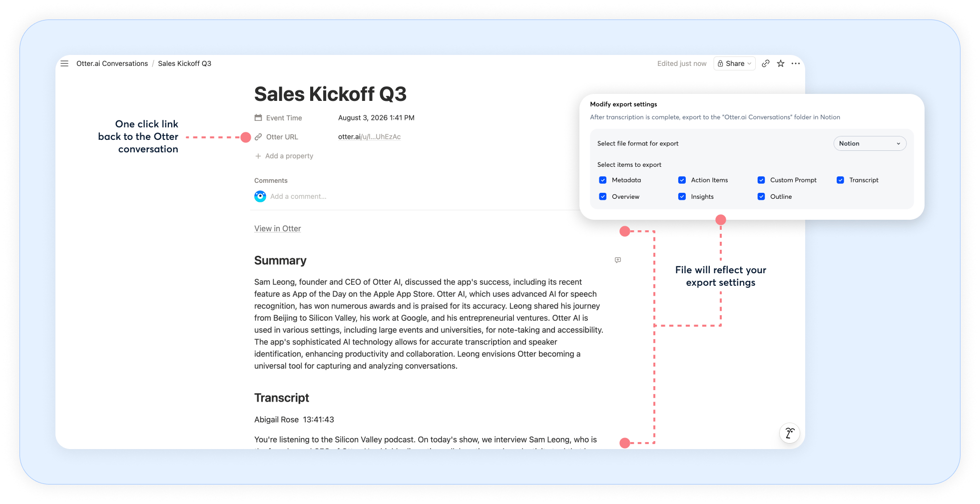Click the blue user avatar in Comments
Viewport: 980px width, 504px height.
pos(260,196)
